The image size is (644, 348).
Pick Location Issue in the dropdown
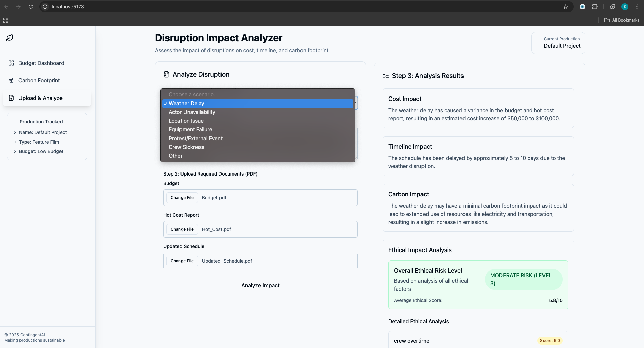pos(258,121)
